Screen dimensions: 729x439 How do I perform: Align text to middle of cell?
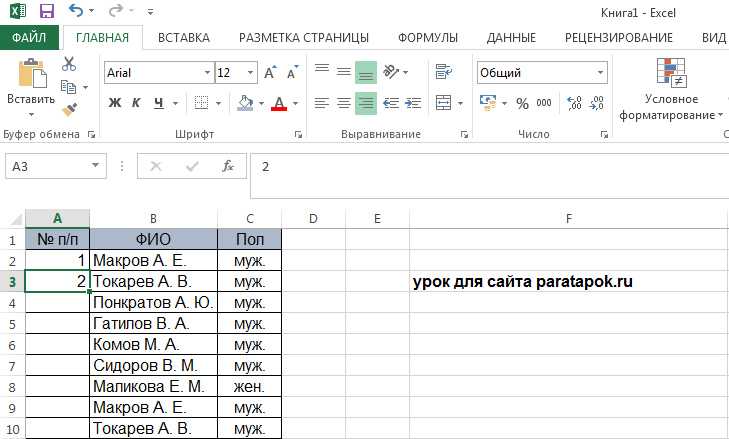point(344,72)
